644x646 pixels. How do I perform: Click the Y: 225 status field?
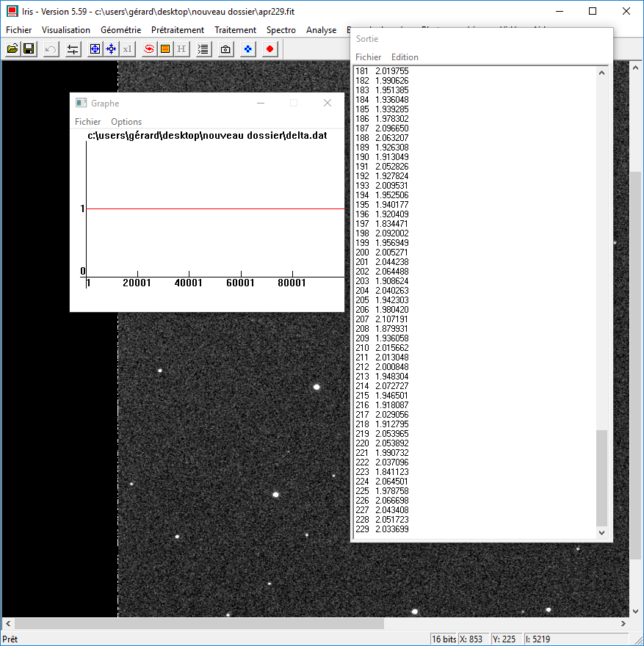(507, 639)
